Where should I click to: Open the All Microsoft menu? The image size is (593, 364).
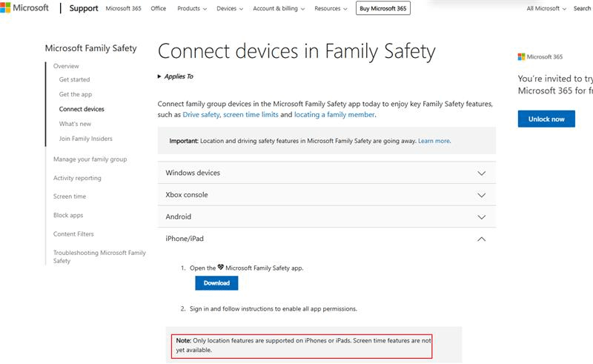(546, 9)
